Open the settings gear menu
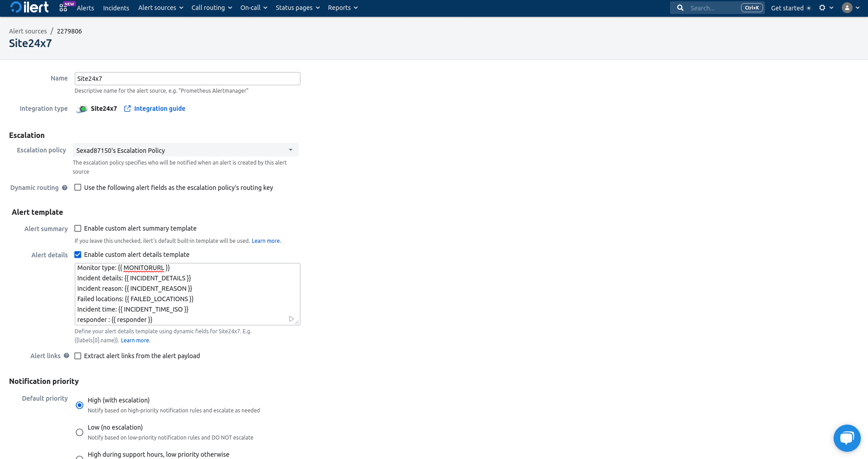Image resolution: width=868 pixels, height=459 pixels. (x=822, y=8)
